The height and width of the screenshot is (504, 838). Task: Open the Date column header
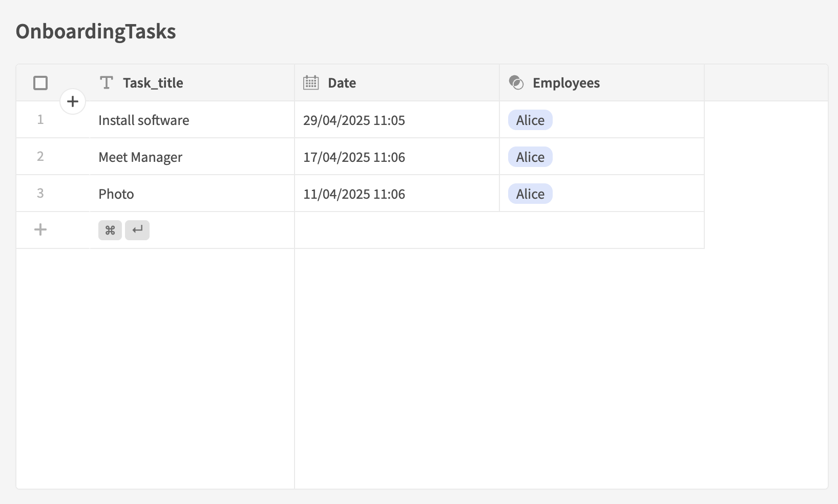click(342, 83)
